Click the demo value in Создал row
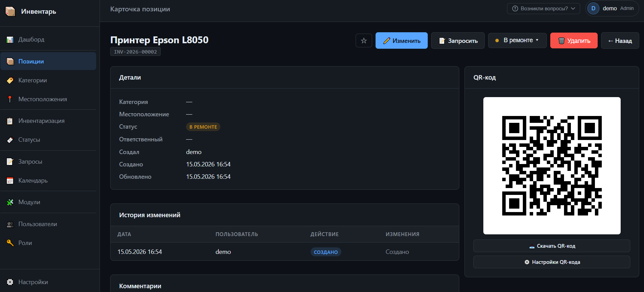The width and height of the screenshot is (644, 292). pos(194,152)
